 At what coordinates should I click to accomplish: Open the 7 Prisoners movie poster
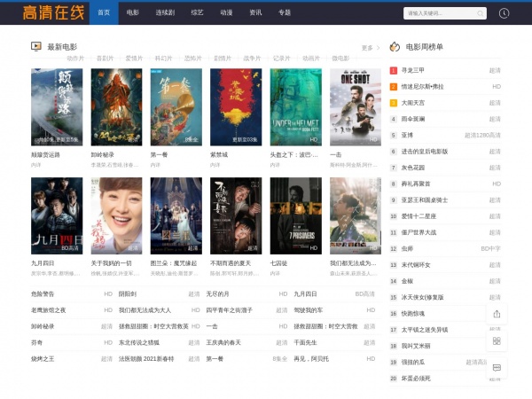pos(296,215)
